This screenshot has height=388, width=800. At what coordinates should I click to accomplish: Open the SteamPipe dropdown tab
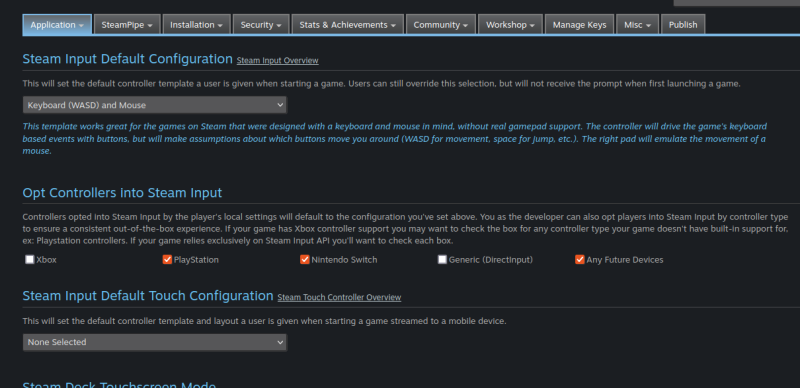pos(127,25)
